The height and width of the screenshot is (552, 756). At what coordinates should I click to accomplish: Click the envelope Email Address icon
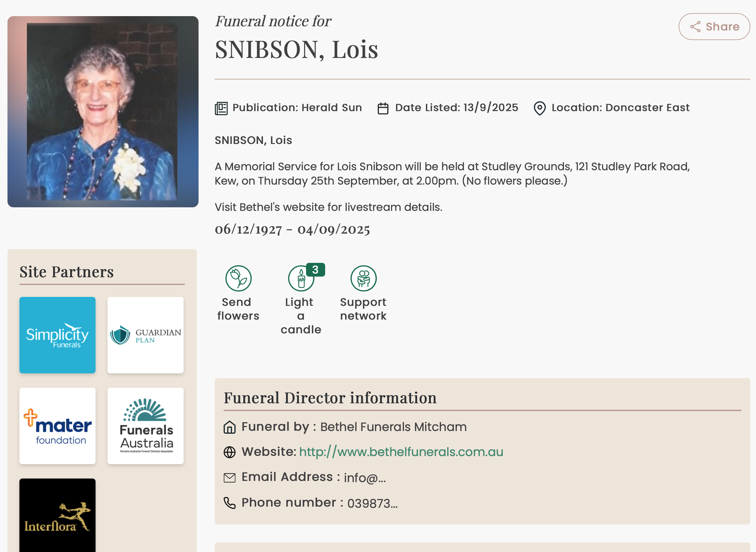[x=229, y=478]
